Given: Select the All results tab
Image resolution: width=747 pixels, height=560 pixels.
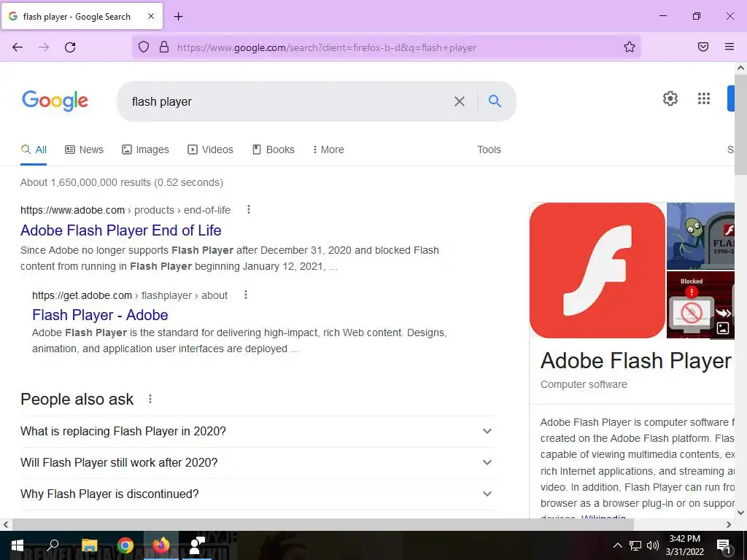Looking at the screenshot, I should pyautogui.click(x=34, y=149).
